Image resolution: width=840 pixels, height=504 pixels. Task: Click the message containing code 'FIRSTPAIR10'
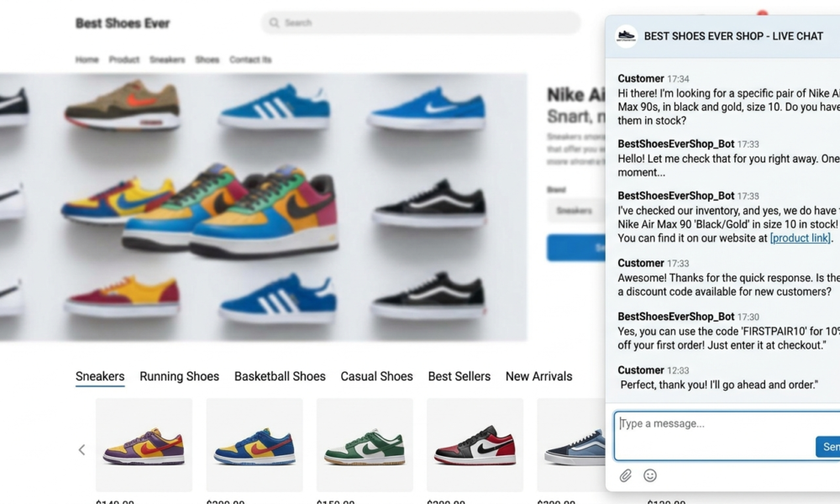click(728, 338)
